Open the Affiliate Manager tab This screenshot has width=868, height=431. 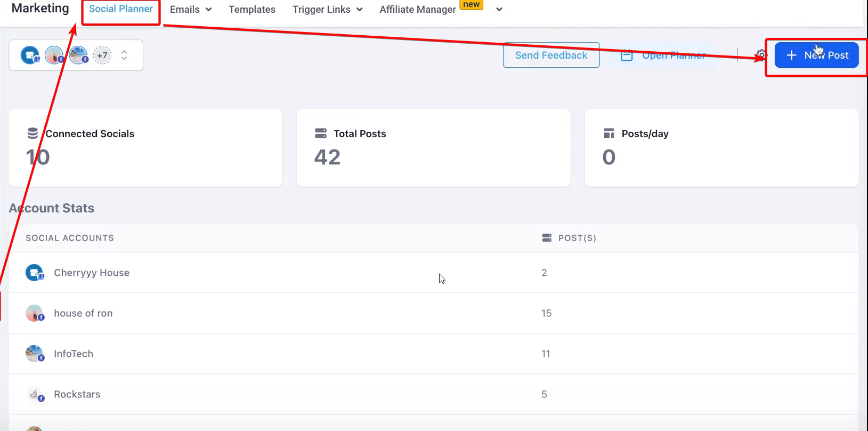pyautogui.click(x=418, y=10)
